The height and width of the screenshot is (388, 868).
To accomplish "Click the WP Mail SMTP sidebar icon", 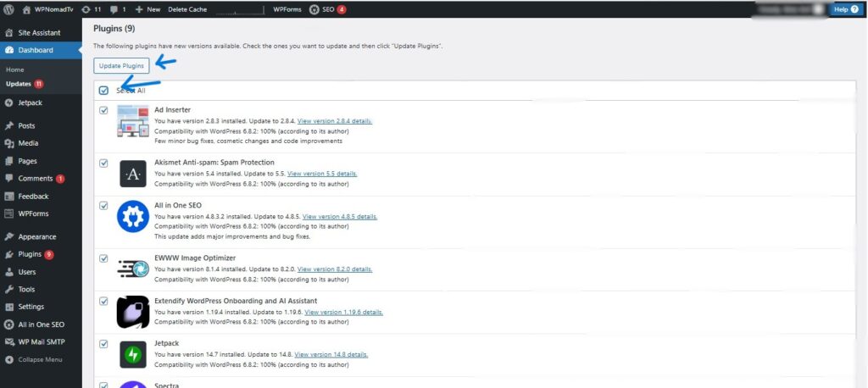I will (8, 342).
